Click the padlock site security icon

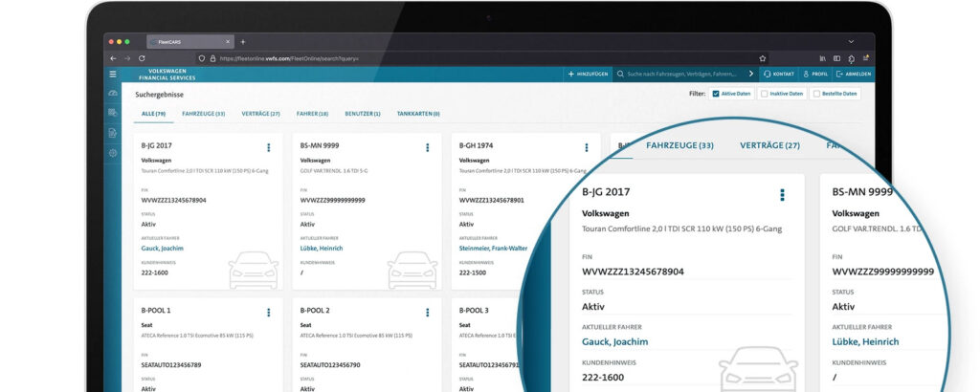point(212,58)
